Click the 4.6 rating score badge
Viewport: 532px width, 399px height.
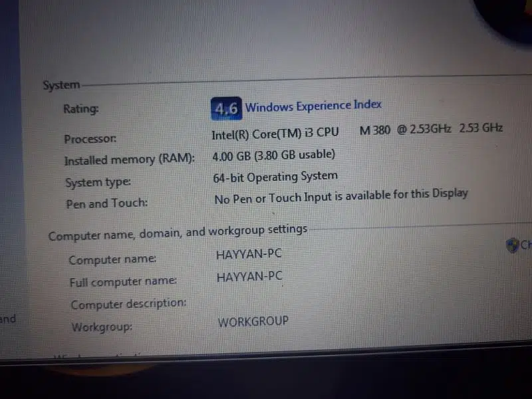click(x=226, y=108)
